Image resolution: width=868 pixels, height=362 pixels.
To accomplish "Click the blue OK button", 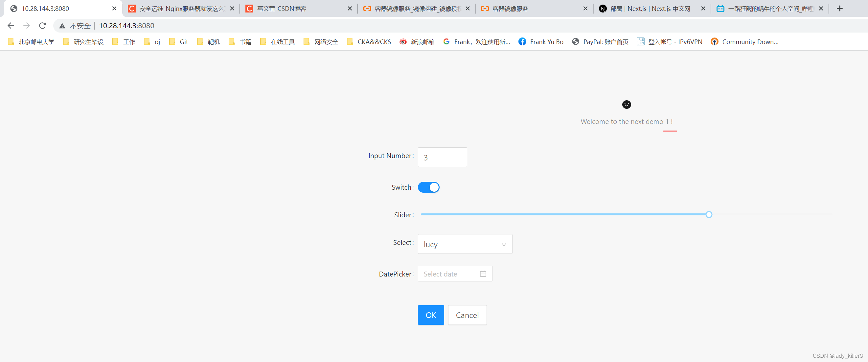I will (431, 315).
